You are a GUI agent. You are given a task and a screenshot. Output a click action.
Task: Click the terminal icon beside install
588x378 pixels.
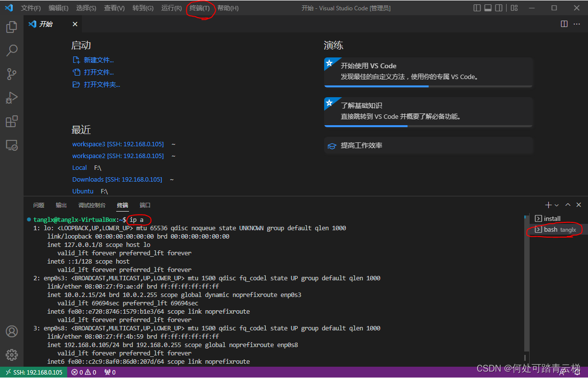point(538,218)
